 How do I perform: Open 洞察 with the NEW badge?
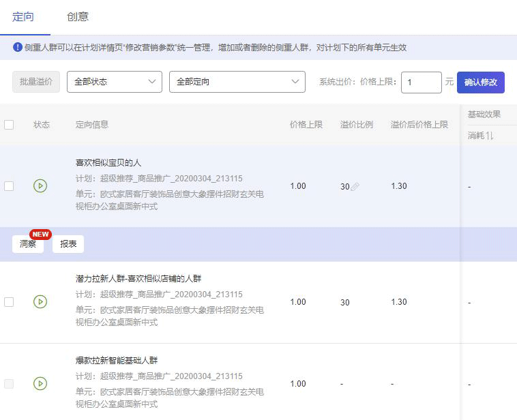coord(28,244)
